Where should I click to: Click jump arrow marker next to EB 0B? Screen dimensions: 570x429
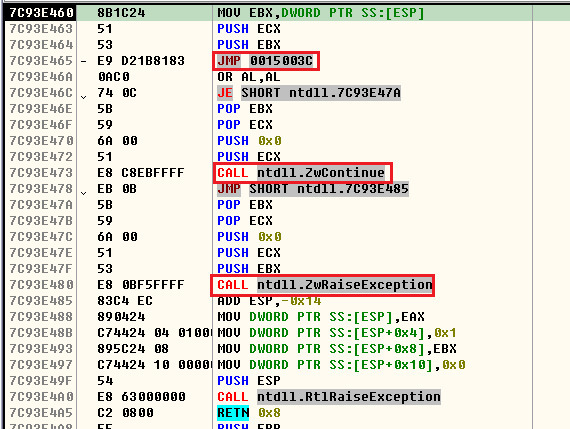(x=84, y=193)
